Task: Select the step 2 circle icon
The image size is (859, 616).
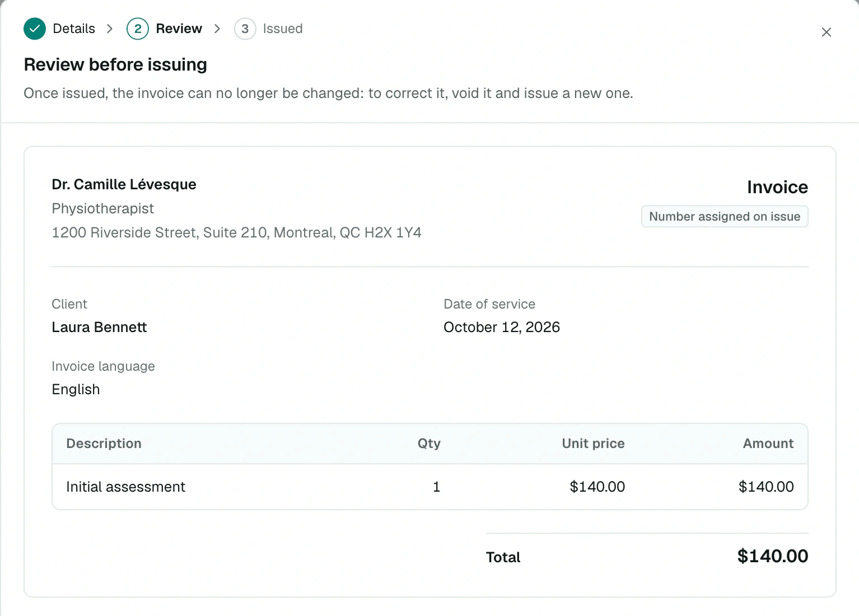Action: click(138, 29)
